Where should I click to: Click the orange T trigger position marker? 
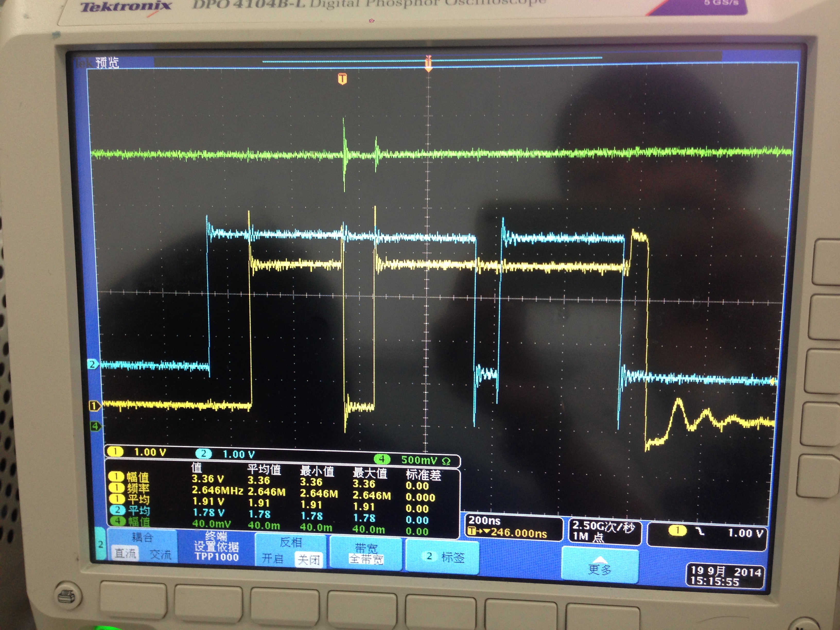342,78
